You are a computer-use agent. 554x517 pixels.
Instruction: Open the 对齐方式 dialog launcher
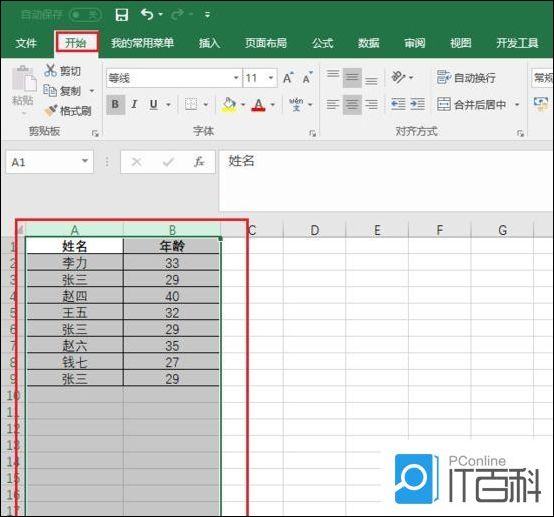pos(520,133)
